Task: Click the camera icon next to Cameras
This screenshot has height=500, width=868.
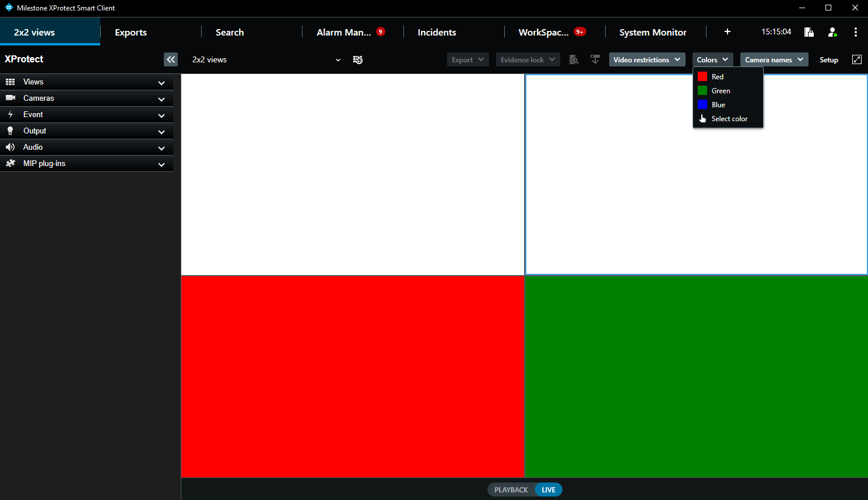Action: pos(9,98)
